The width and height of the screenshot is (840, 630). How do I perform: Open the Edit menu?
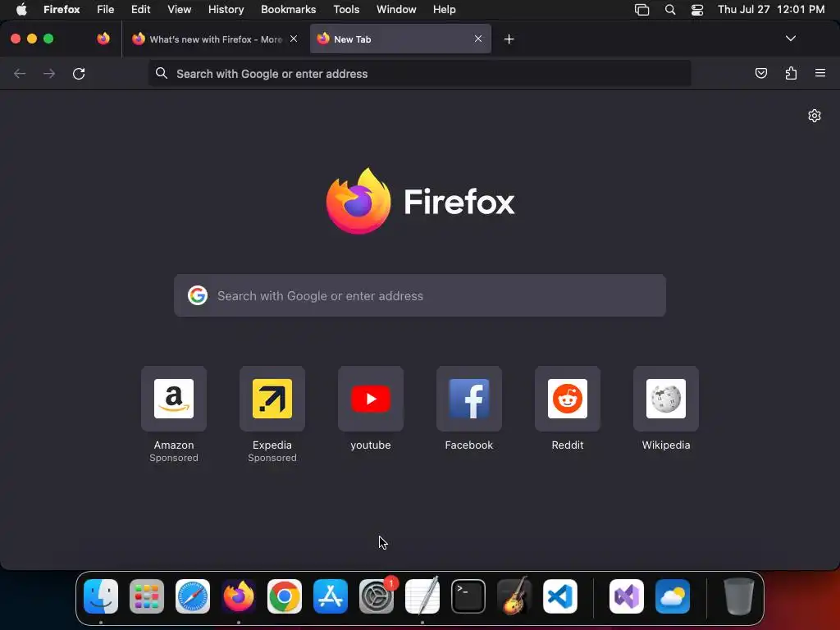click(140, 9)
